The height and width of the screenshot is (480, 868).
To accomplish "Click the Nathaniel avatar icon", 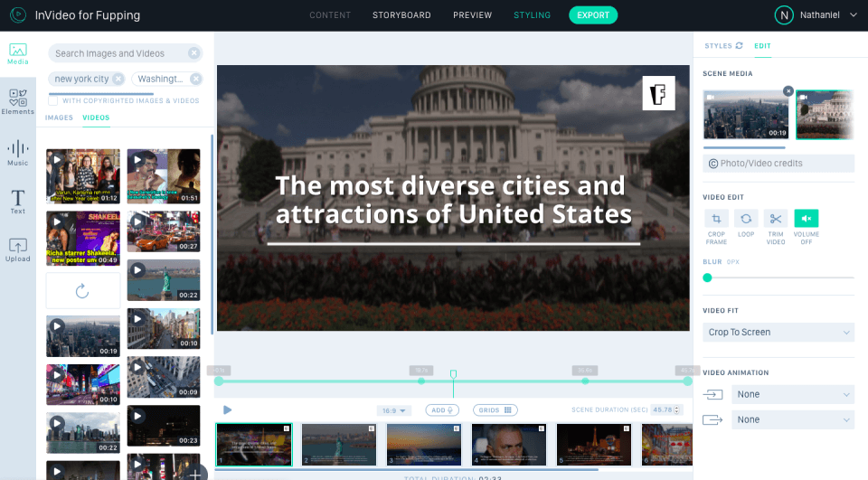I will 784,15.
